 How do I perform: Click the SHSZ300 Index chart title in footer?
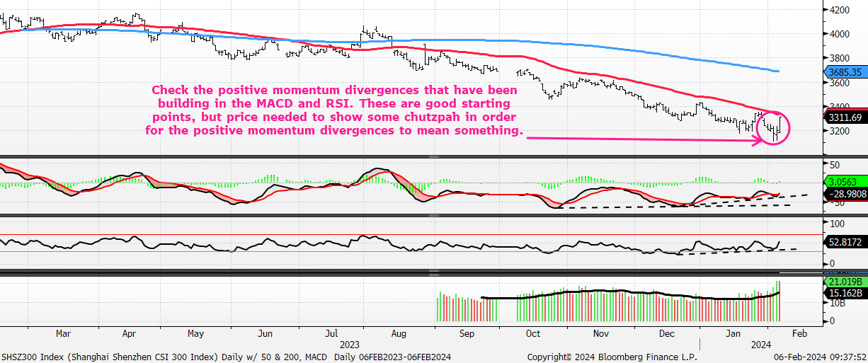pos(225,357)
